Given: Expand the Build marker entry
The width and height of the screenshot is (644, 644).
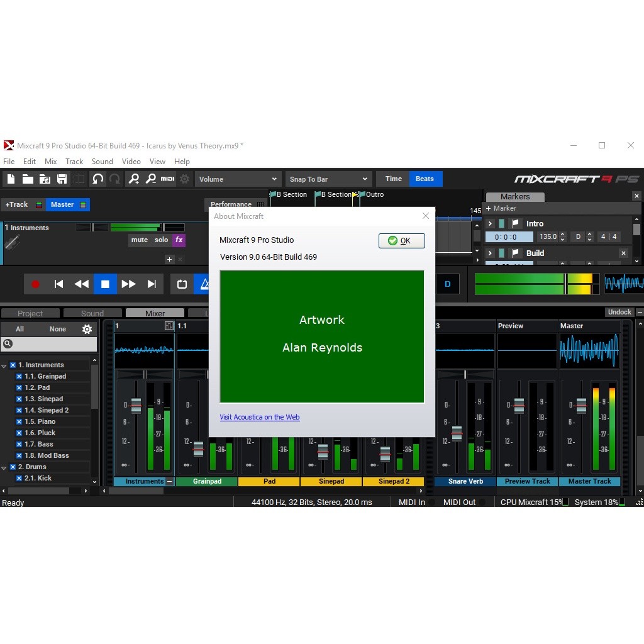Looking at the screenshot, I should [x=490, y=253].
